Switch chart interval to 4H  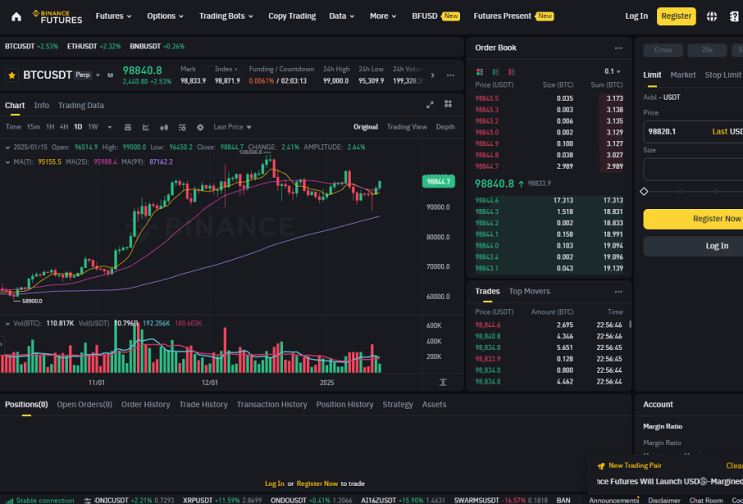(64, 127)
